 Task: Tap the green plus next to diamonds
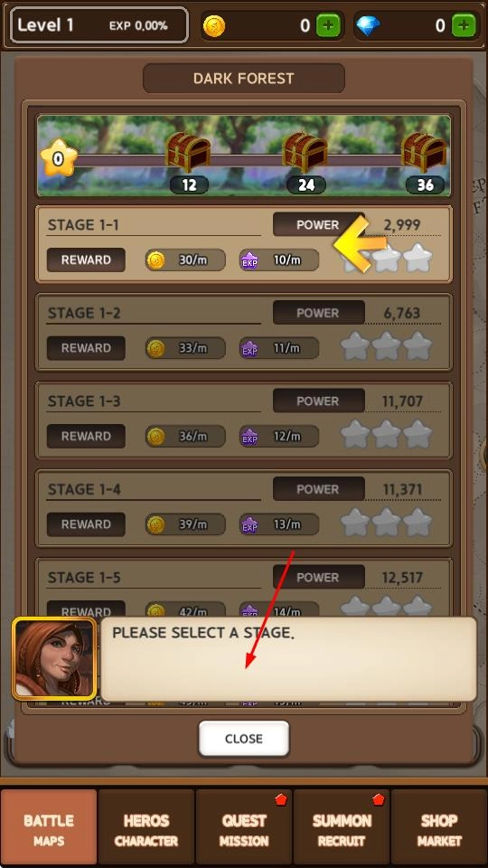point(465,25)
